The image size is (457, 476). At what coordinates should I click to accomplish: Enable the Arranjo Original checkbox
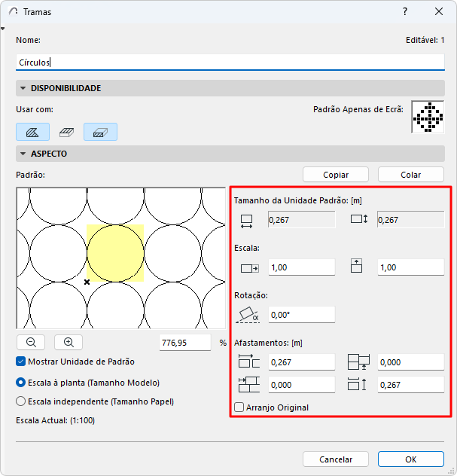tap(239, 407)
